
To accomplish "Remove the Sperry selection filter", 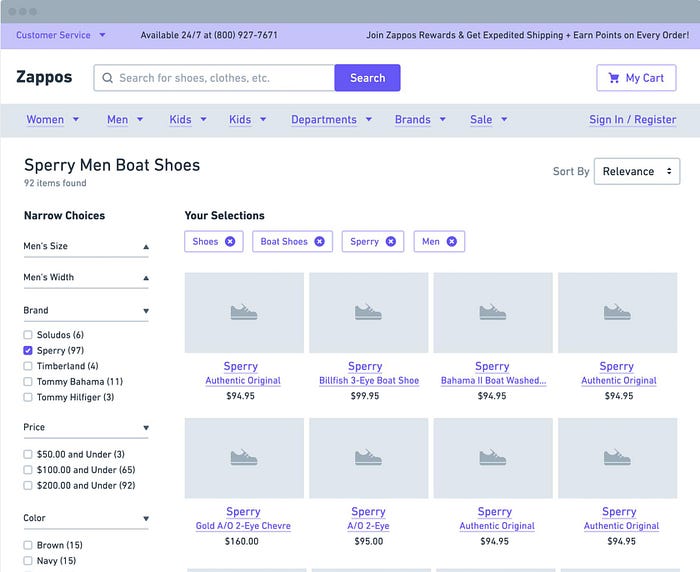I will (x=391, y=242).
